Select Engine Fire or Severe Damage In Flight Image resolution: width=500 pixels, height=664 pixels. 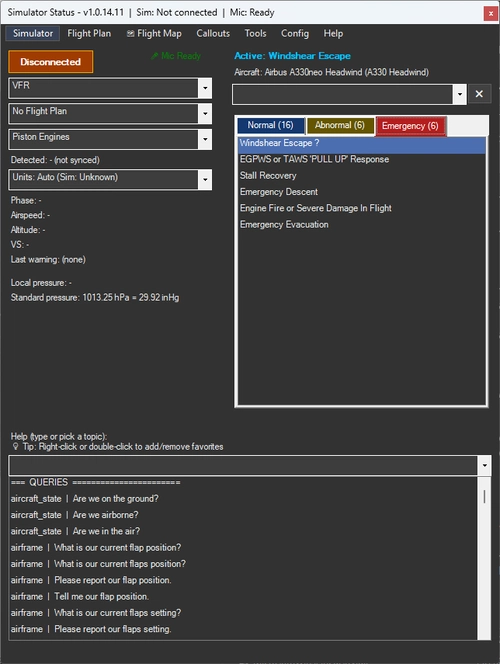coord(362,208)
